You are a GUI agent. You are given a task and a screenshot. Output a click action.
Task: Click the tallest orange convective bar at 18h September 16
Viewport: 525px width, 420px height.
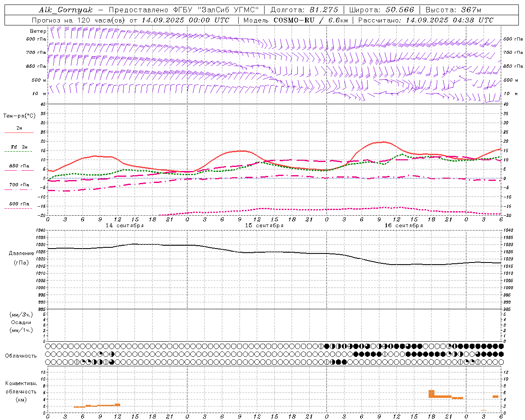(431, 394)
